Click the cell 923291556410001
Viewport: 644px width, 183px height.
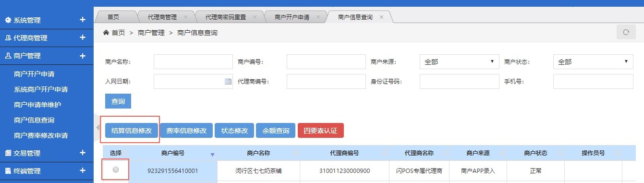(173, 171)
